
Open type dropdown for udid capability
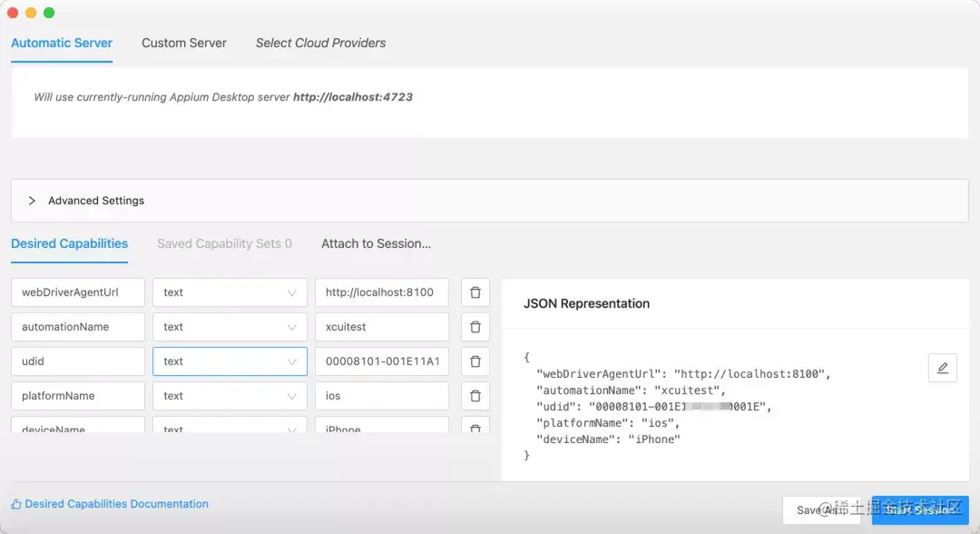[230, 361]
